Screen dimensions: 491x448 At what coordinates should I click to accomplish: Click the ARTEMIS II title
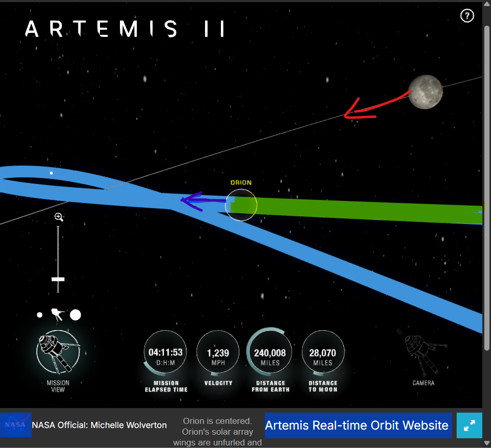(125, 29)
